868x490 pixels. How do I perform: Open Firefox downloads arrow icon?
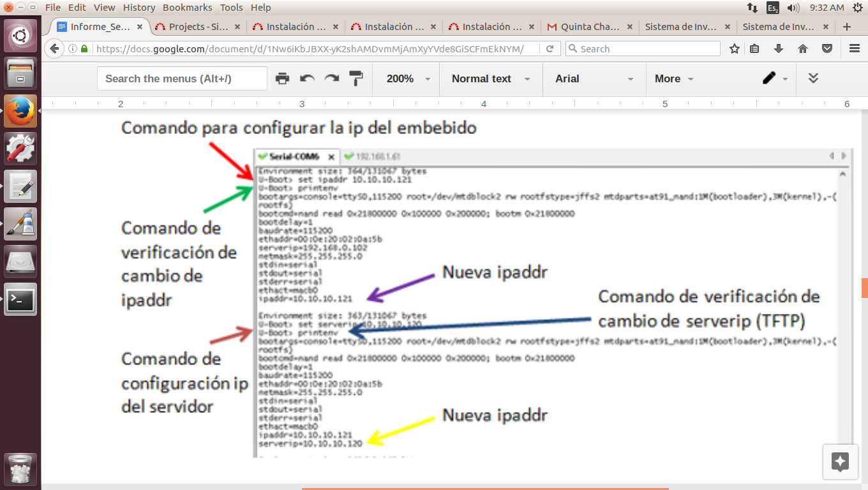778,48
